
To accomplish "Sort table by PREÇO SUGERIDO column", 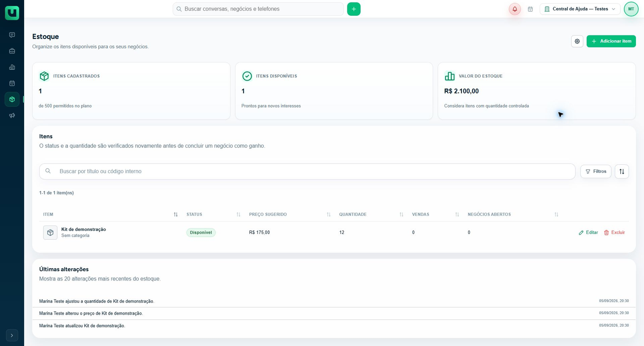I will click(x=328, y=215).
